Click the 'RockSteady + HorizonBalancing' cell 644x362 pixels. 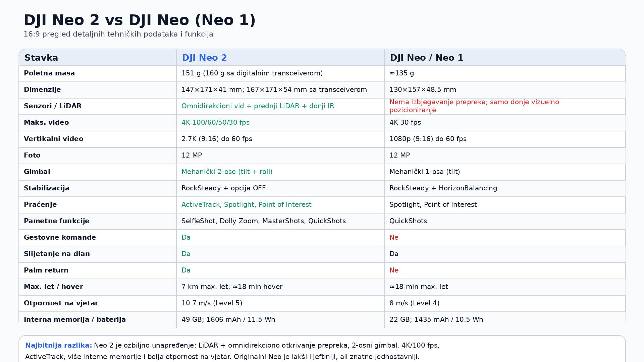(x=443, y=188)
